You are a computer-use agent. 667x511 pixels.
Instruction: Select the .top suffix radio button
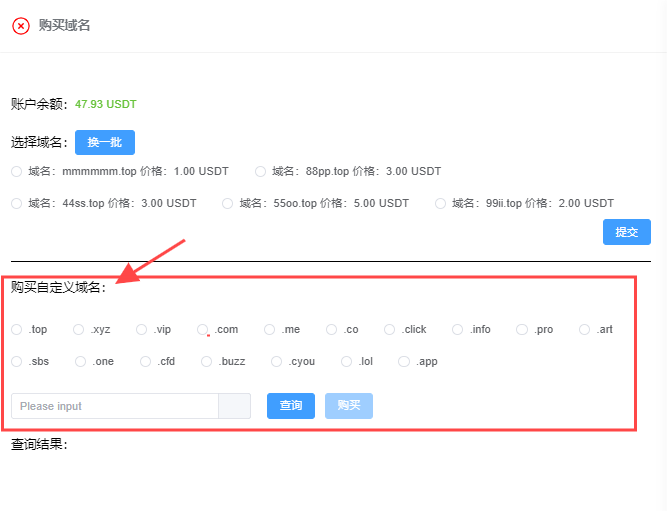16,329
